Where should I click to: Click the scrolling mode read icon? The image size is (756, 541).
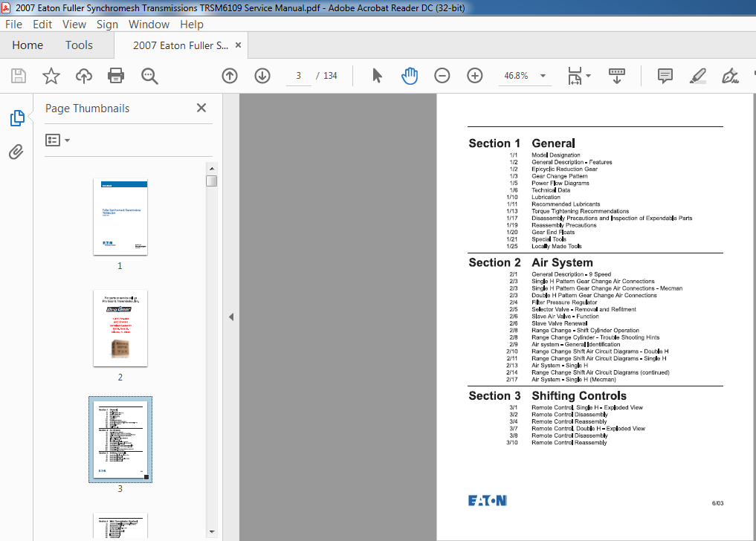click(x=617, y=76)
